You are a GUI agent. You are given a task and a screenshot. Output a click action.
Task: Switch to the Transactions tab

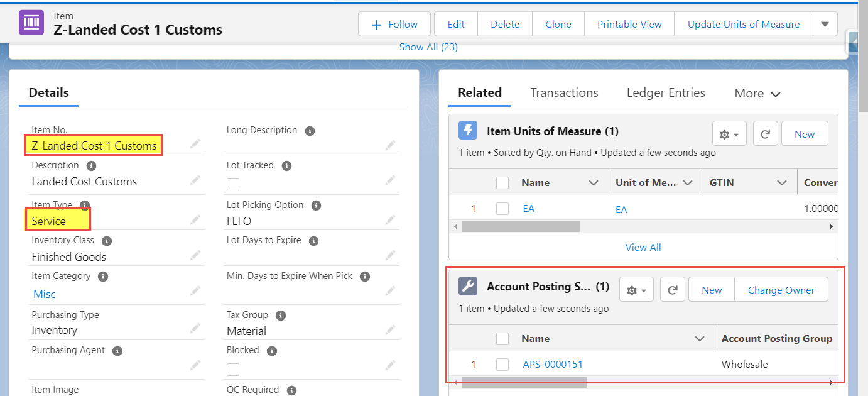564,92
